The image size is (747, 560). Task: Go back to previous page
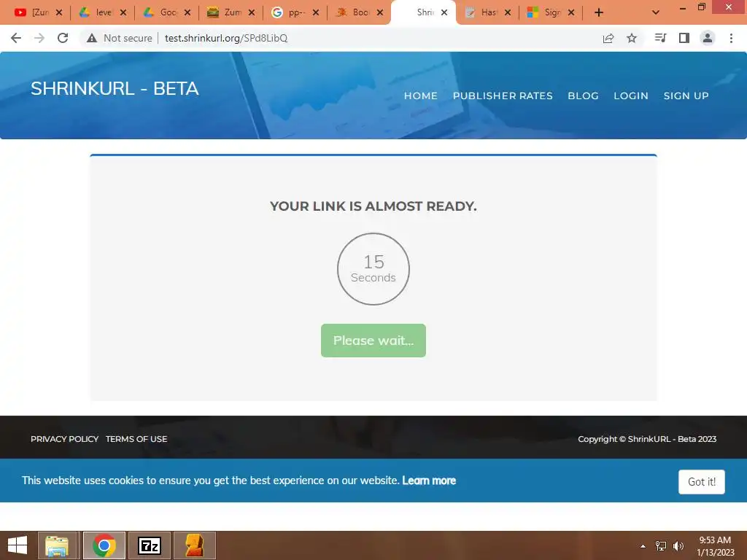(x=16, y=38)
